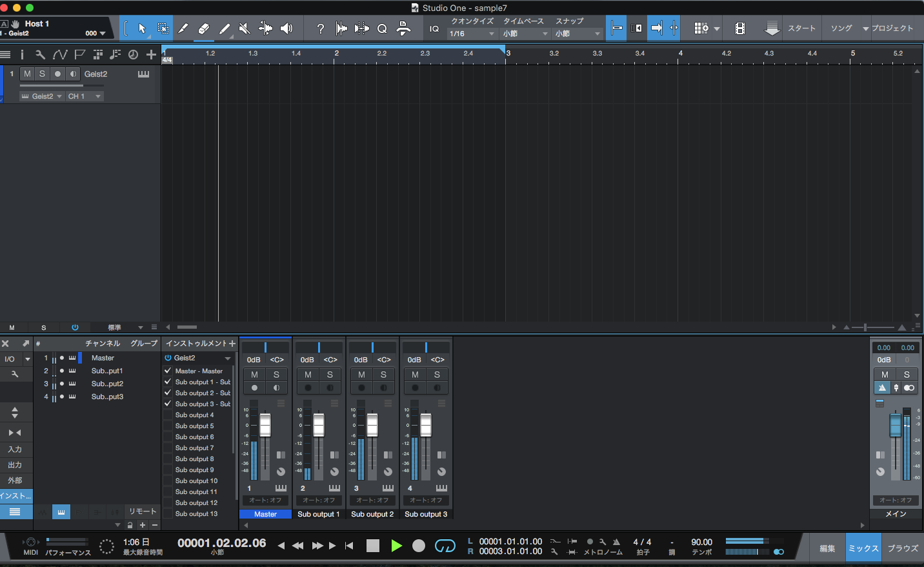The image size is (924, 567).
Task: Select the Range tool
Action: [x=163, y=28]
